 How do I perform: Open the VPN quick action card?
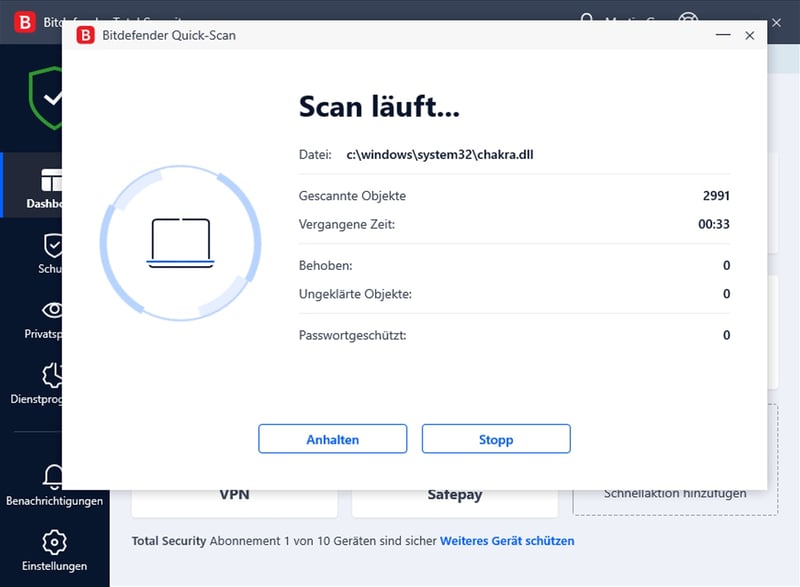(x=234, y=503)
